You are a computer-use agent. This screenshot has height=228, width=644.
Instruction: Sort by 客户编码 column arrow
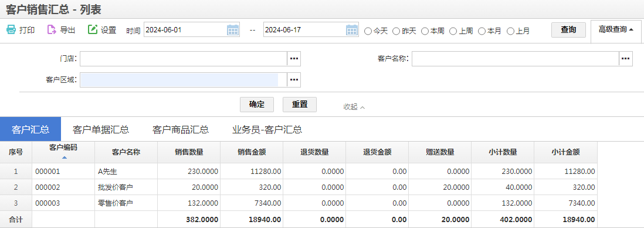point(64,157)
